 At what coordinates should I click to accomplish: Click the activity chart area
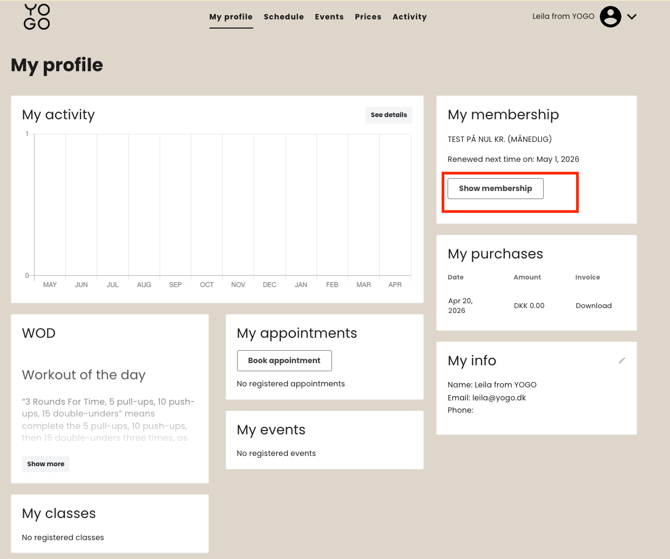[x=222, y=205]
